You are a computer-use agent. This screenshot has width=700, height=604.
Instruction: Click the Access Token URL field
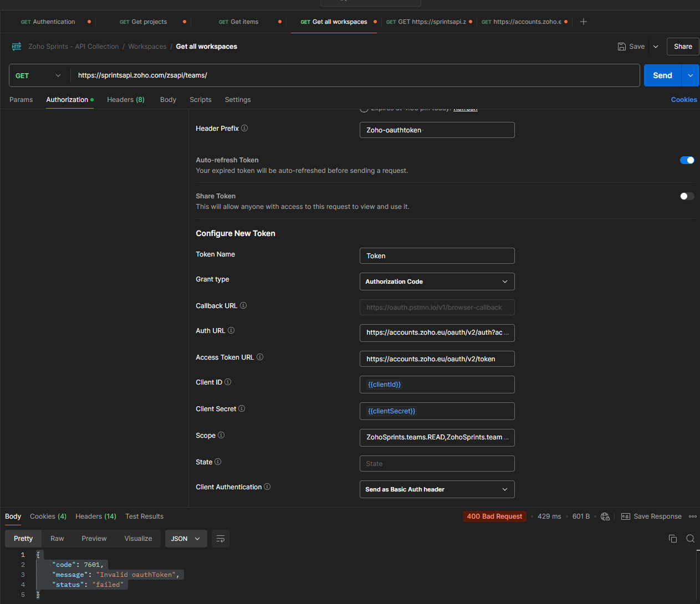tap(437, 359)
